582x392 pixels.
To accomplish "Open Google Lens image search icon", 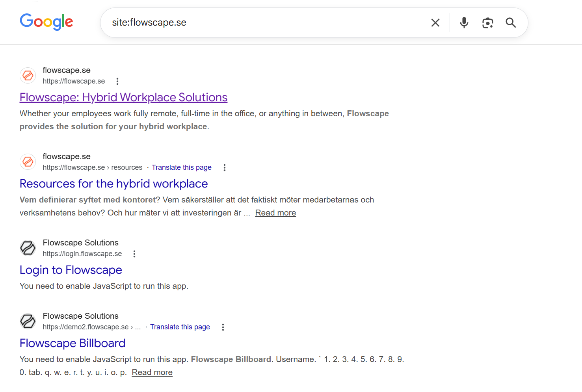I will tap(488, 23).
